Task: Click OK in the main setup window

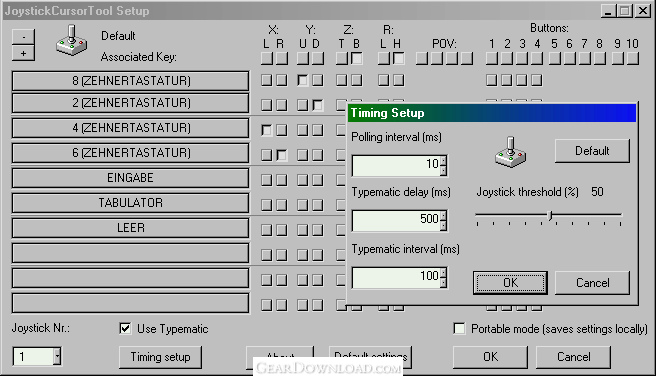Action: pyautogui.click(x=490, y=357)
